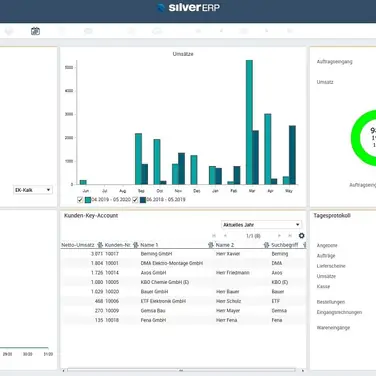Sort table by Netto-Umsatz column
The width and height of the screenshot is (376, 376).
(78, 245)
